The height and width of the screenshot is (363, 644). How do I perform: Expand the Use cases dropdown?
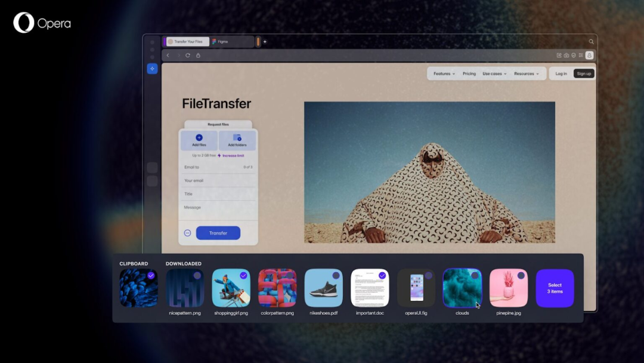494,74
